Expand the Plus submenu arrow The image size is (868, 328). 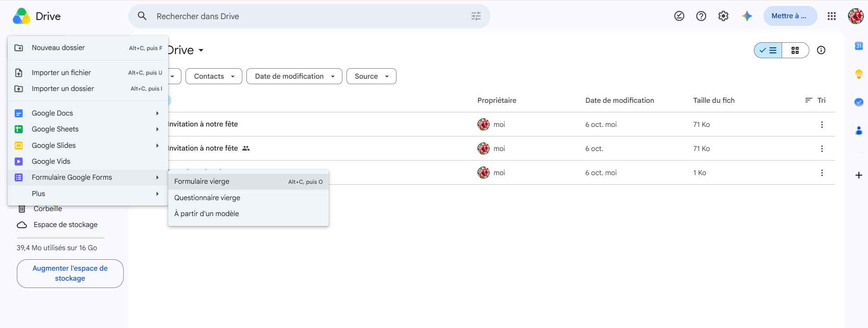(x=157, y=194)
